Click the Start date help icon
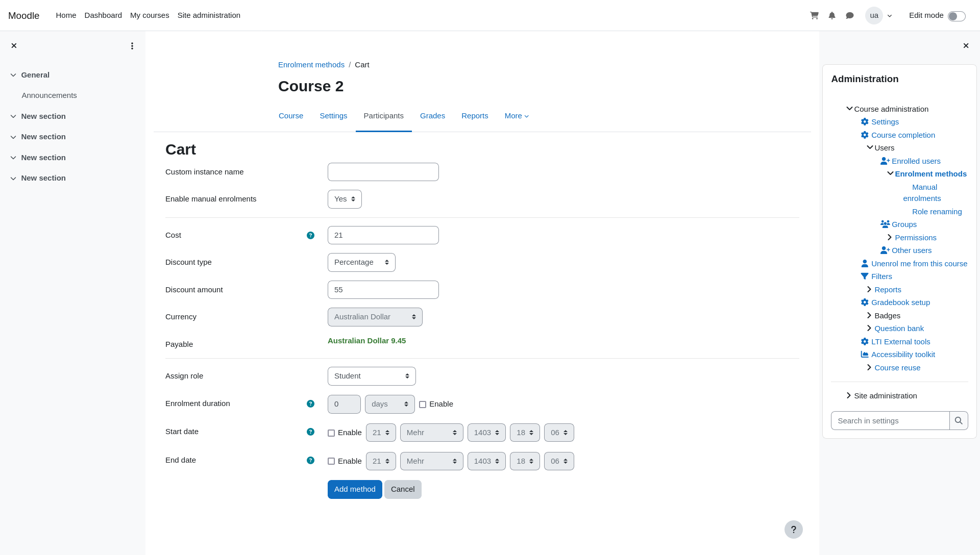Image resolution: width=980 pixels, height=555 pixels. click(x=310, y=432)
